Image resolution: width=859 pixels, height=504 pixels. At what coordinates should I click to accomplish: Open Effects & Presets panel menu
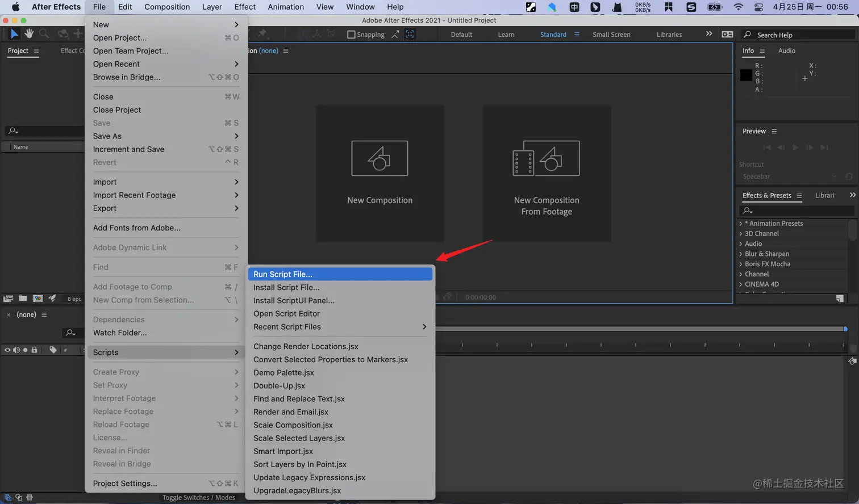tap(799, 196)
